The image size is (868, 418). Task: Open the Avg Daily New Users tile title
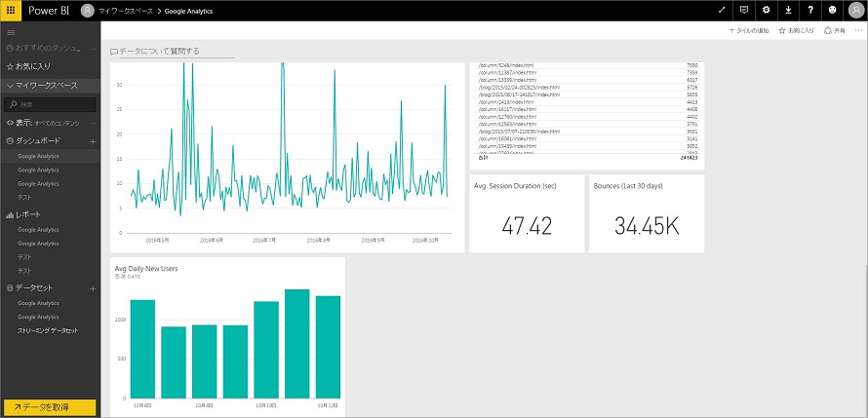[146, 269]
